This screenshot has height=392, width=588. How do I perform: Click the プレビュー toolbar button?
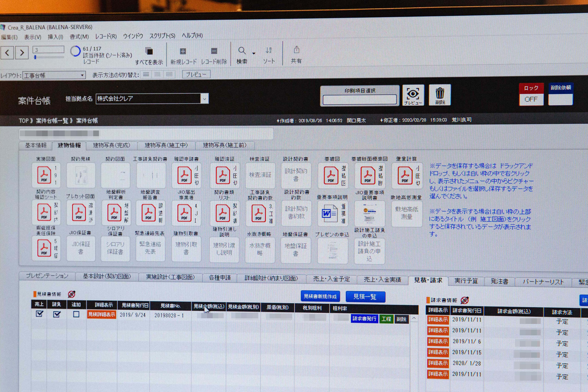click(x=196, y=74)
